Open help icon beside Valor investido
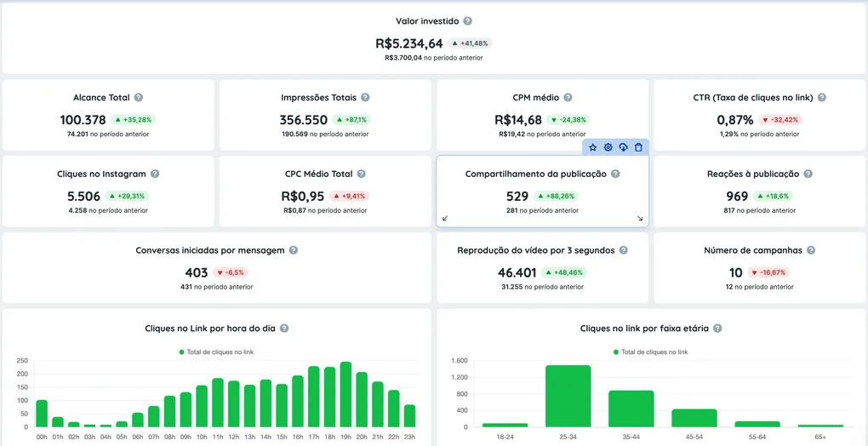 pyautogui.click(x=468, y=21)
